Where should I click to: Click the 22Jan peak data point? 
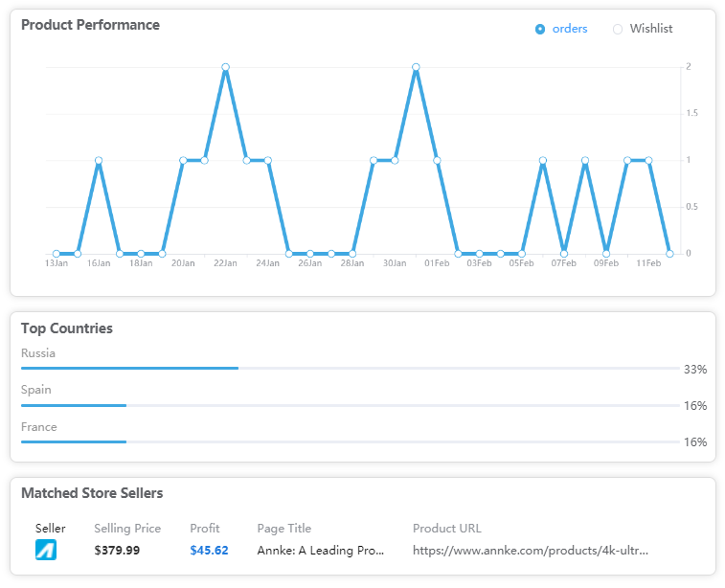tap(225, 67)
